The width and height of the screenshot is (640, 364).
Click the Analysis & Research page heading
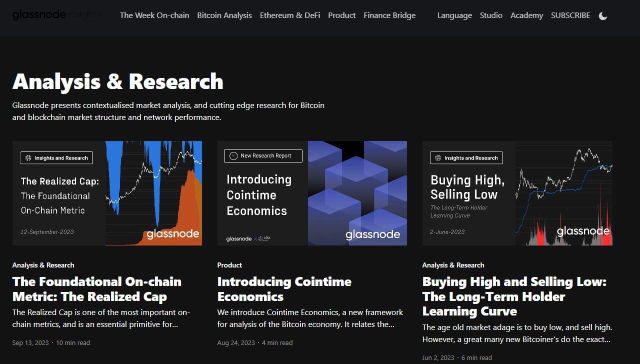(117, 81)
